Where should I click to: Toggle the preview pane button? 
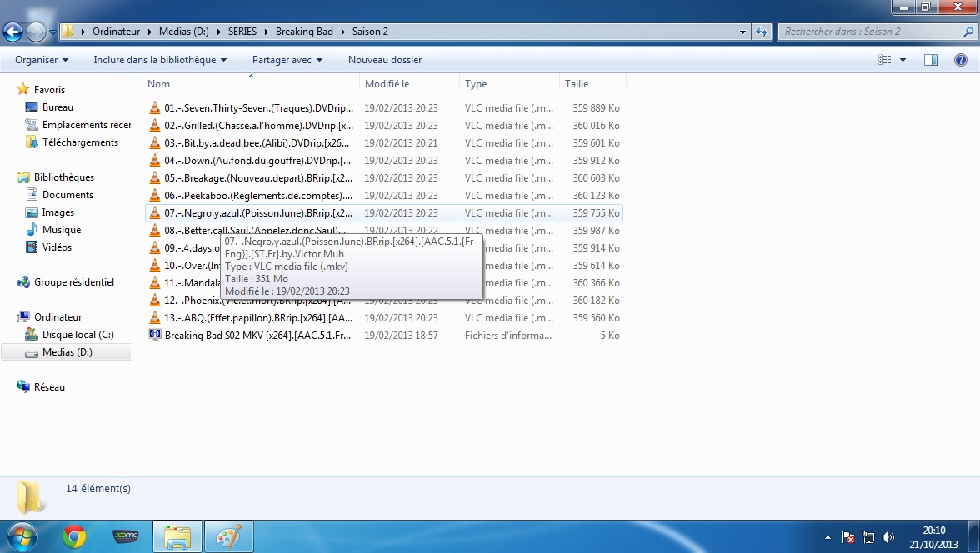point(931,60)
